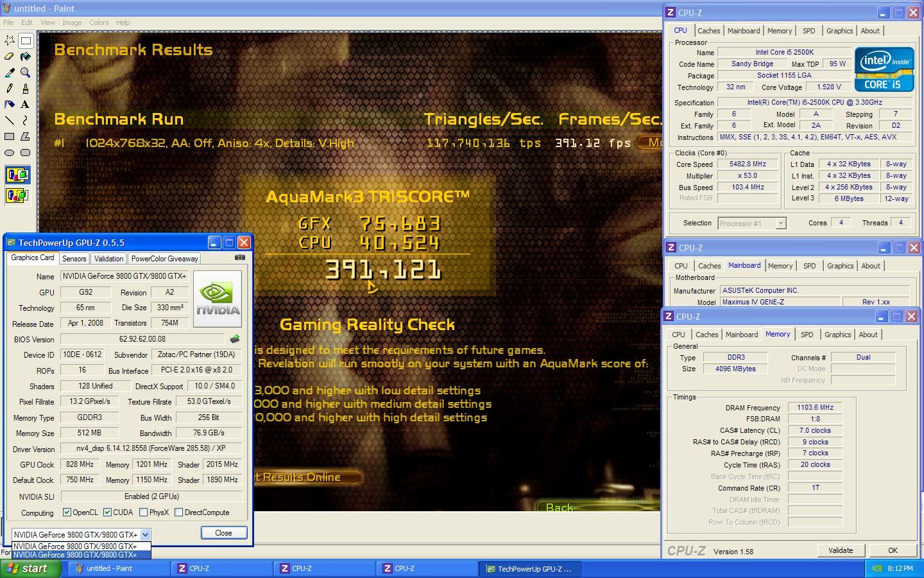Open About tab in the CPU-Z memory window

click(868, 335)
